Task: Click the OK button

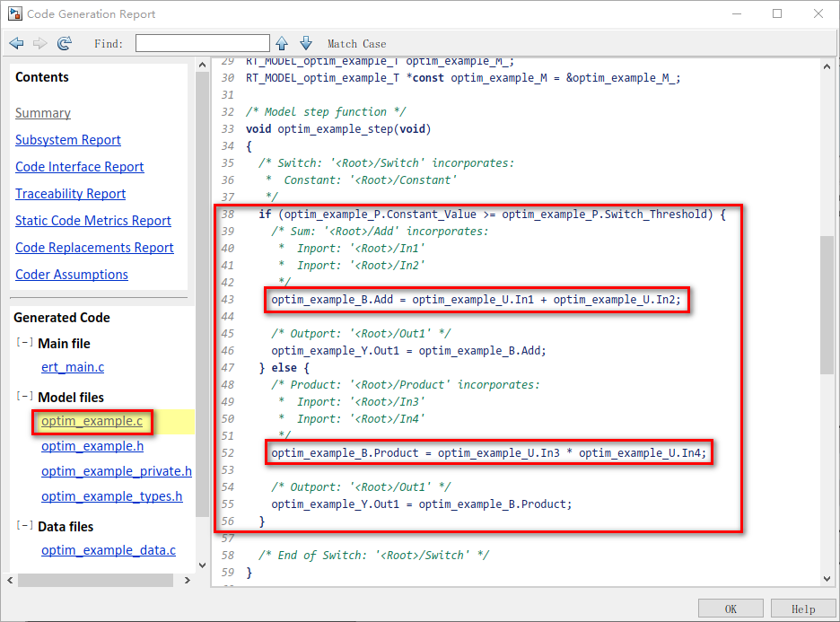Action: coord(731,609)
